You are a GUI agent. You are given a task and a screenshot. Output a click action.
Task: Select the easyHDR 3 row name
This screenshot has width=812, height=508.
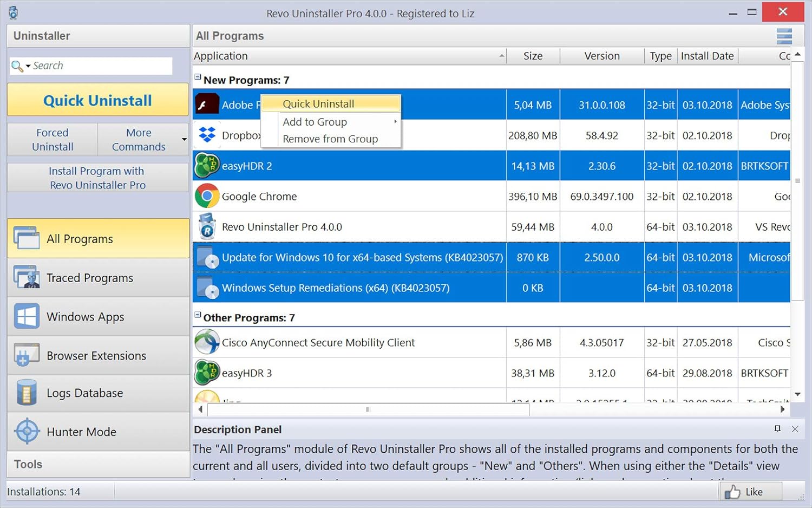(x=247, y=373)
